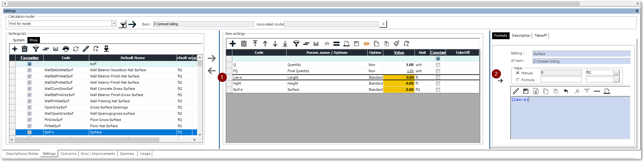Click the orange link icon in Item settings
Screen dimensions: 644x162
click(x=366, y=44)
